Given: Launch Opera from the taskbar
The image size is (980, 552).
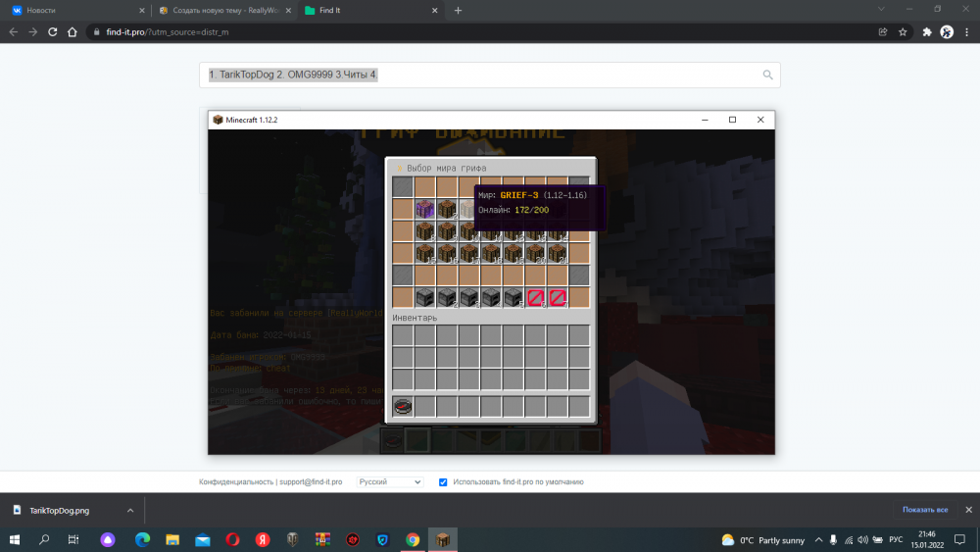Looking at the screenshot, I should 232,539.
